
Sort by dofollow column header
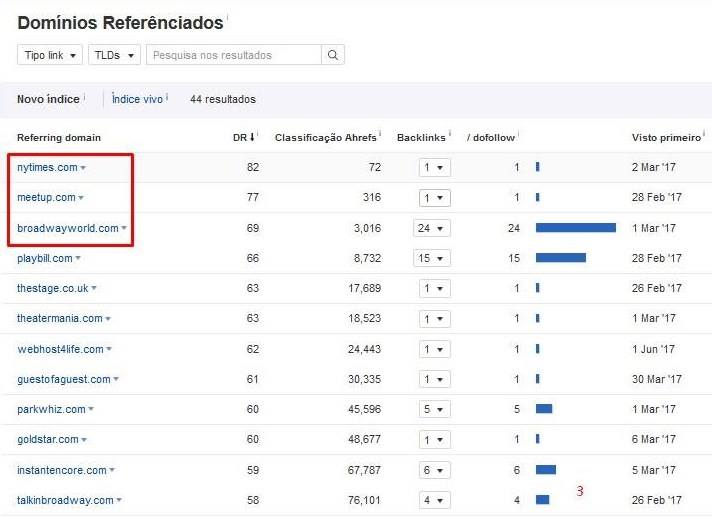pos(491,138)
